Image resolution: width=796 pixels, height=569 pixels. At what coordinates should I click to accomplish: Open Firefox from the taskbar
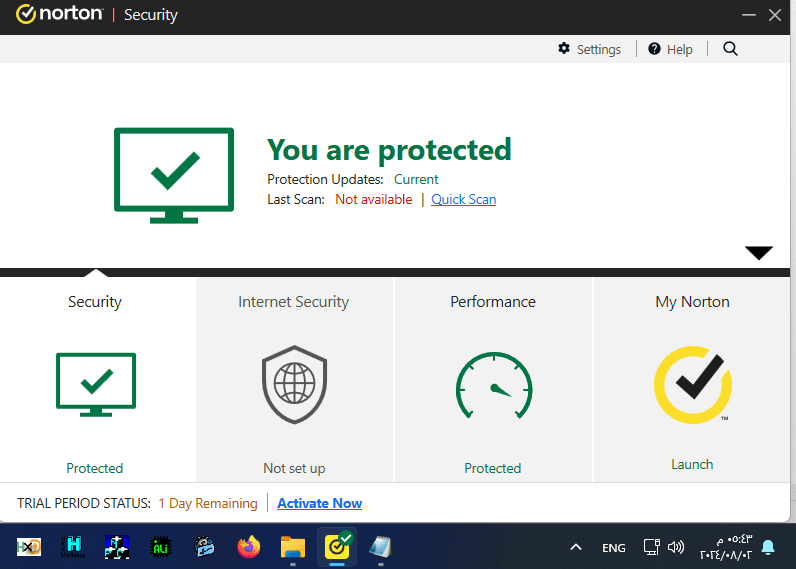tap(249, 547)
